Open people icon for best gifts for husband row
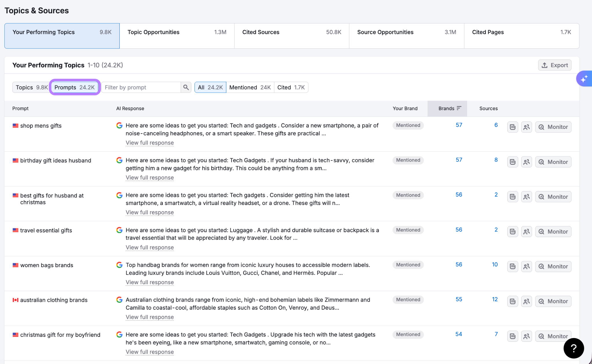The image size is (592, 364). click(x=526, y=197)
